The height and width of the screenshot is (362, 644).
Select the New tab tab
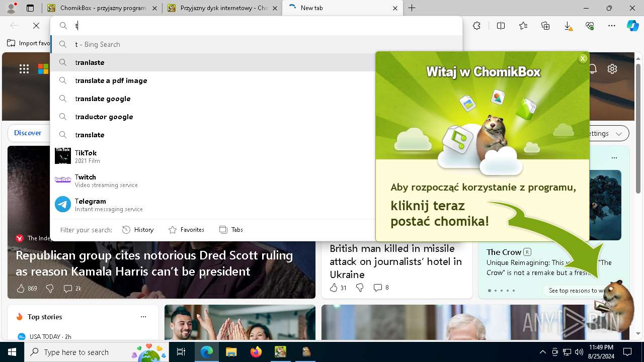click(x=343, y=8)
